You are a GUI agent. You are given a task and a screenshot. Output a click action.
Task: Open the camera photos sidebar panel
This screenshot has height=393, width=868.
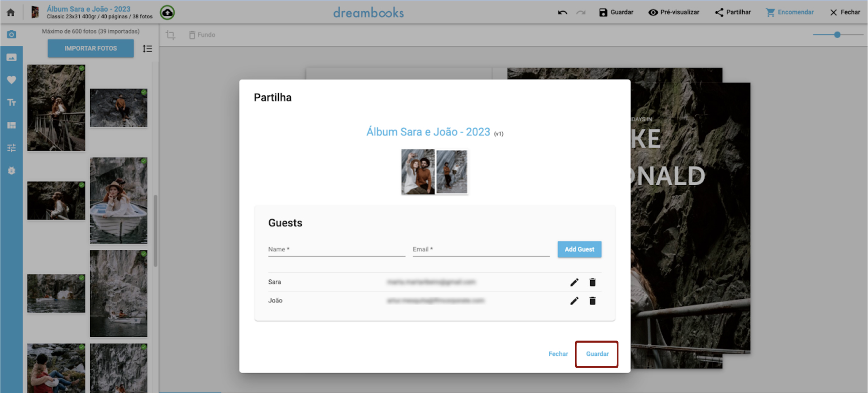[x=11, y=34]
